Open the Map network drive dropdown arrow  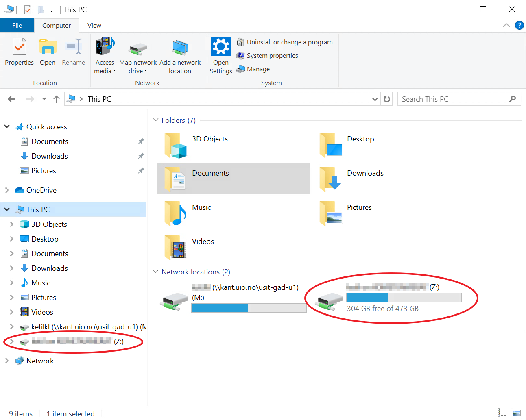click(x=146, y=71)
